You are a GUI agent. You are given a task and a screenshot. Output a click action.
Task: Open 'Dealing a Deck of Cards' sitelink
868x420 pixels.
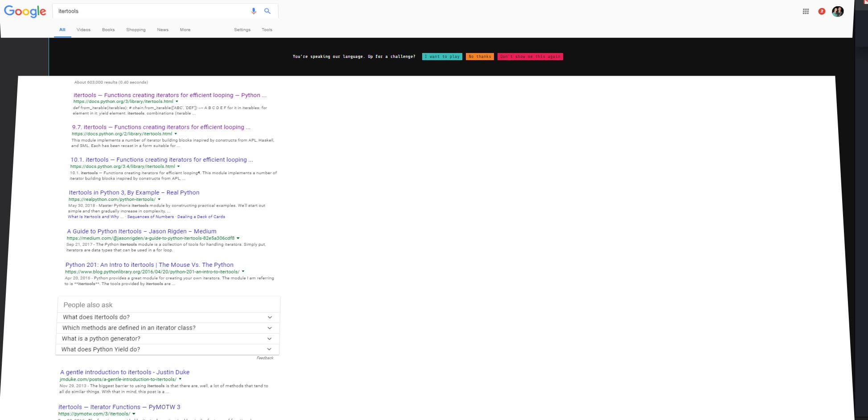point(201,217)
